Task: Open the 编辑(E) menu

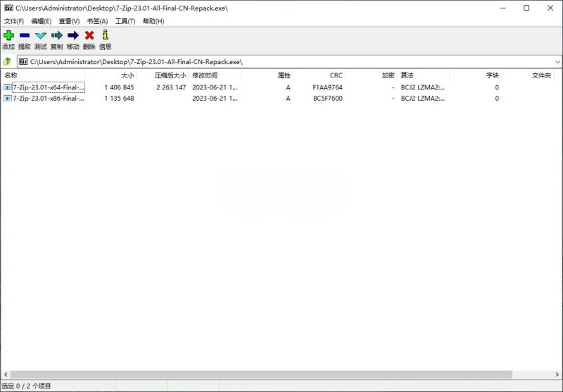Action: [x=41, y=21]
